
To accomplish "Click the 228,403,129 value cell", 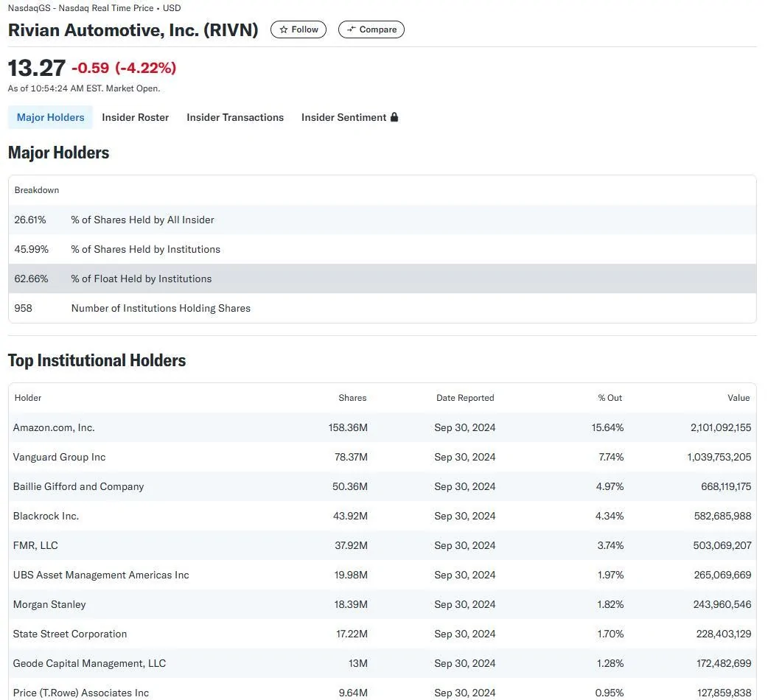I will (x=724, y=634).
